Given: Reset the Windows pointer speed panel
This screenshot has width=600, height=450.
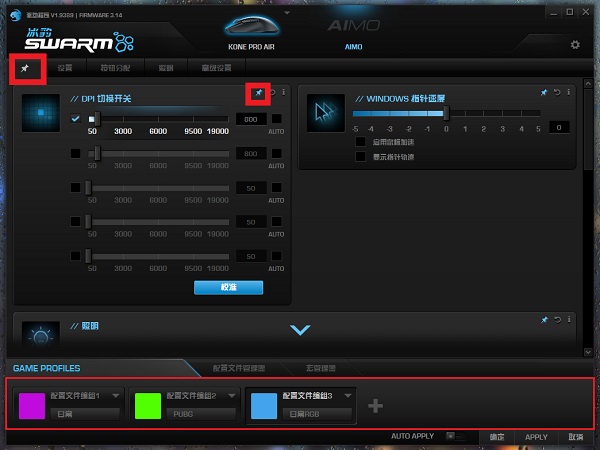Looking at the screenshot, I should pyautogui.click(x=557, y=92).
